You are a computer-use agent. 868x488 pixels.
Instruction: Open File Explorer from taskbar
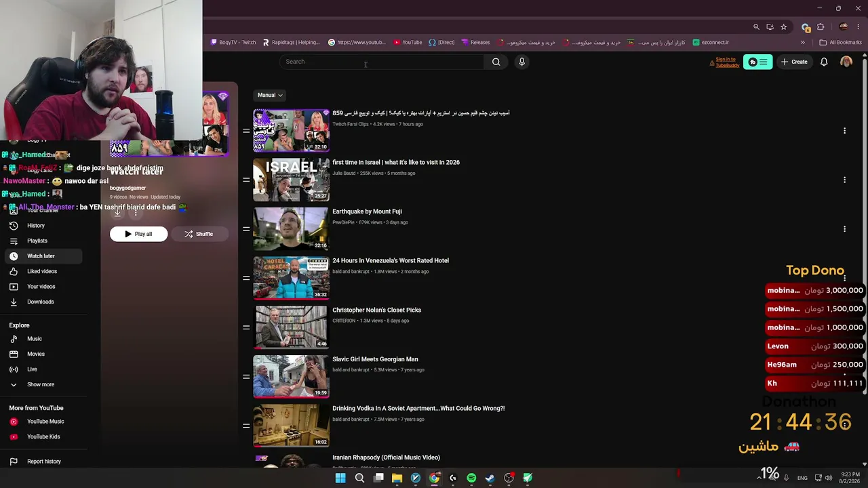pos(397,478)
